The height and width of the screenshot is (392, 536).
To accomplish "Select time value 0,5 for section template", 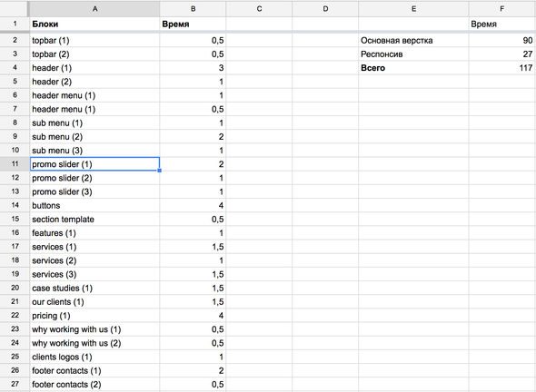I will 193,220.
